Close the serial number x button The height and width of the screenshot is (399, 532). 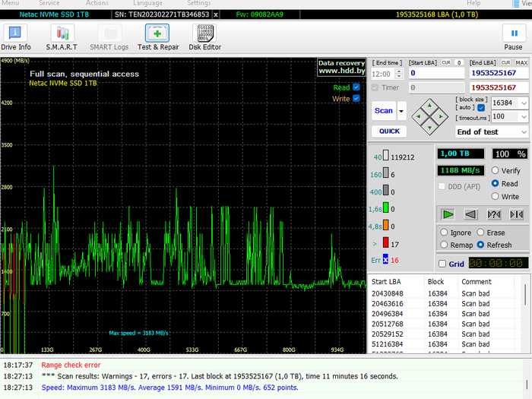[x=215, y=14]
